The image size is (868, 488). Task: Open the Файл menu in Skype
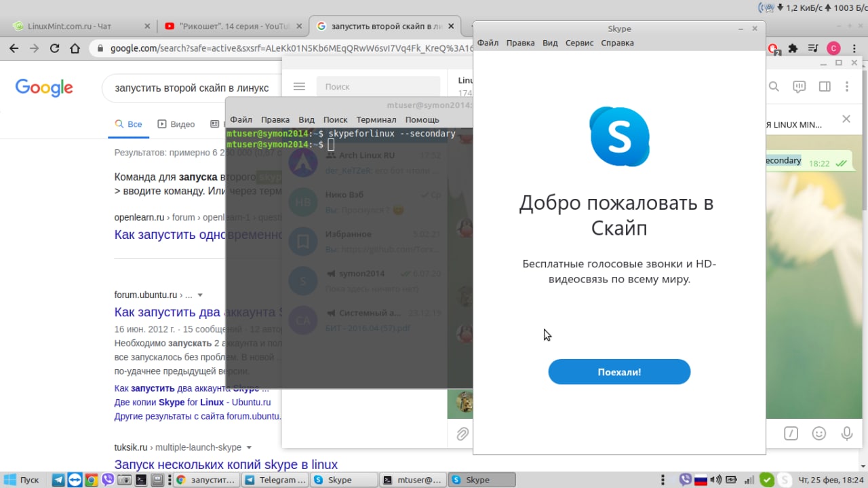coord(488,43)
